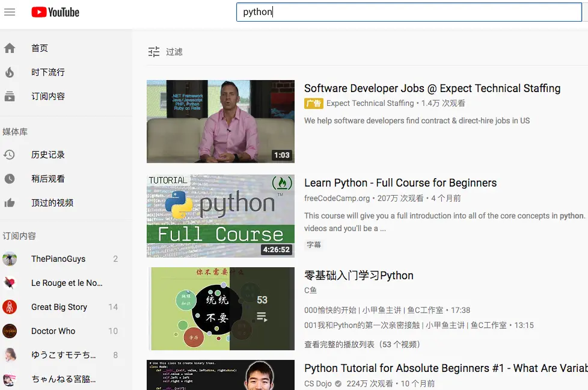Open ThePianoGuys subscription

[58, 259]
